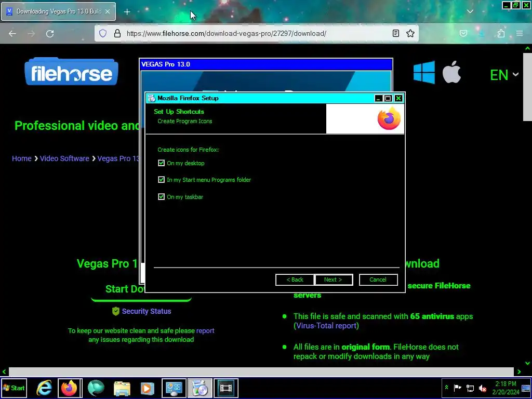
Task: Reload the current FileHorse page
Action: point(50,33)
